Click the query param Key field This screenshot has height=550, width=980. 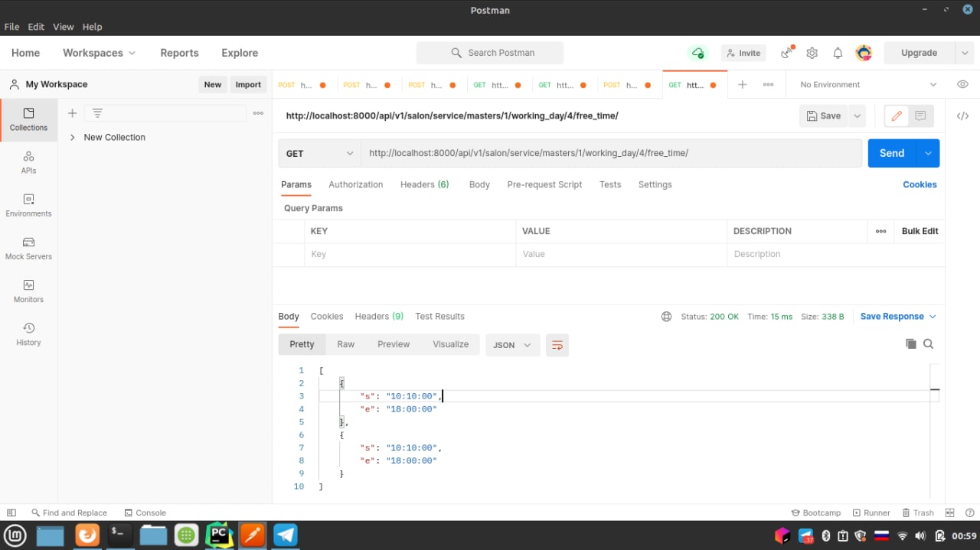(x=410, y=254)
